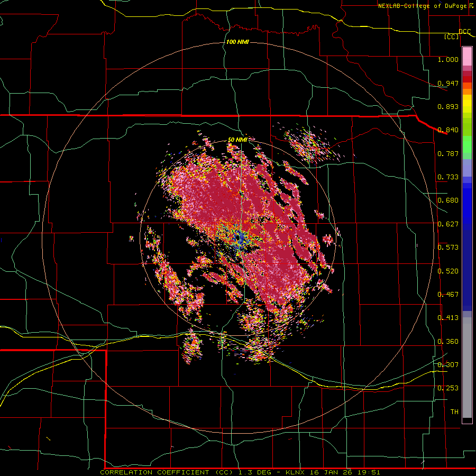Select the 0.467 scale value
The height and width of the screenshot is (476, 476).
coord(448,295)
